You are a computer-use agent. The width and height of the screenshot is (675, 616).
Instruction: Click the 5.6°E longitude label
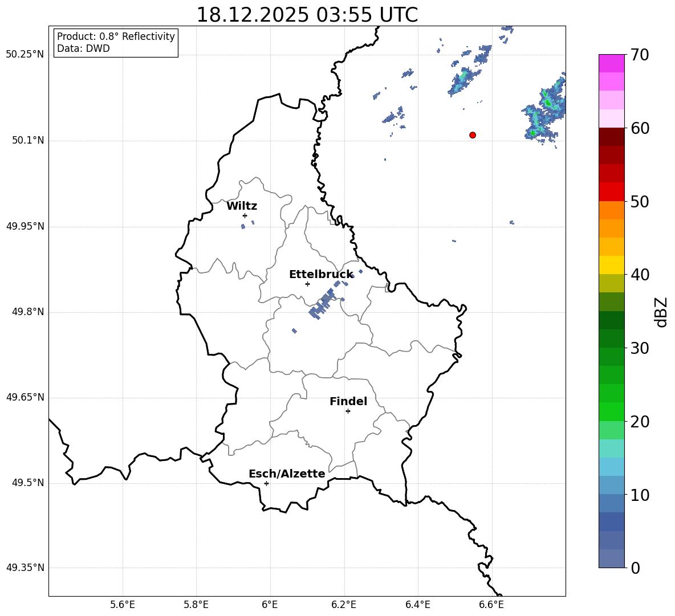click(123, 605)
